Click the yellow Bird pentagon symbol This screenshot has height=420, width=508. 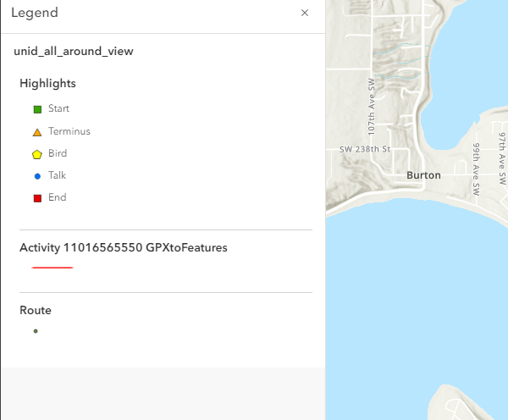pos(37,154)
